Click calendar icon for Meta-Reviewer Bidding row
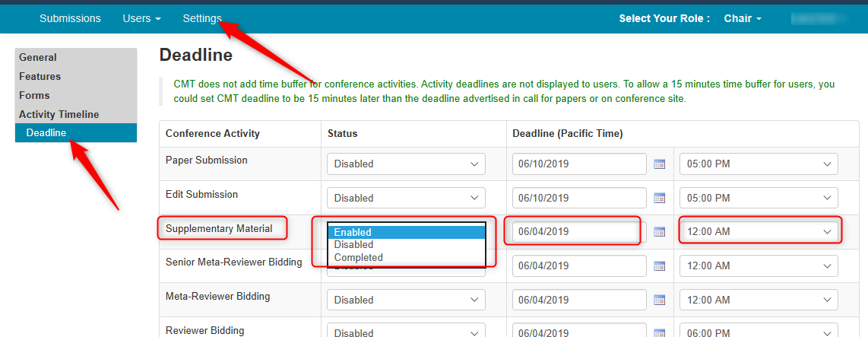The height and width of the screenshot is (337, 868). [x=659, y=300]
